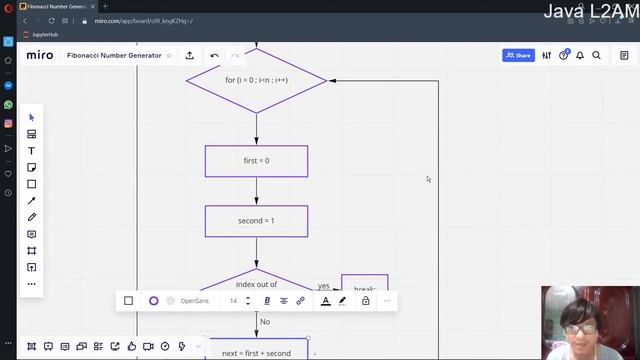Start voting with thumbs-up icon

(x=131, y=347)
